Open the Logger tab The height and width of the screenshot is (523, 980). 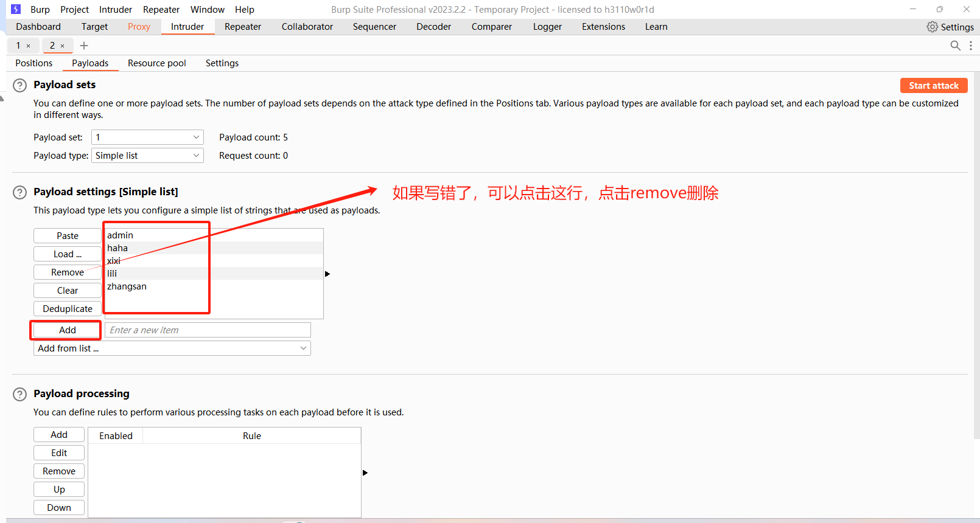[x=547, y=27]
